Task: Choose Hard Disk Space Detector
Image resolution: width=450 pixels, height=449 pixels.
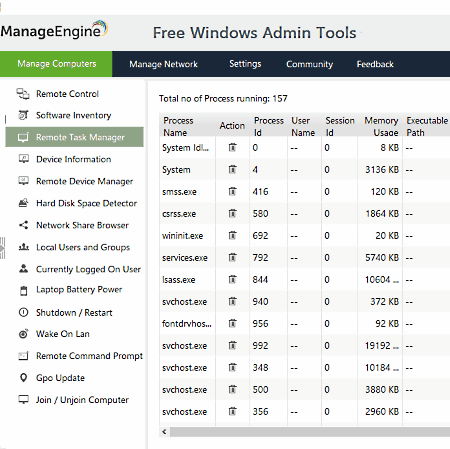Action: [x=86, y=203]
